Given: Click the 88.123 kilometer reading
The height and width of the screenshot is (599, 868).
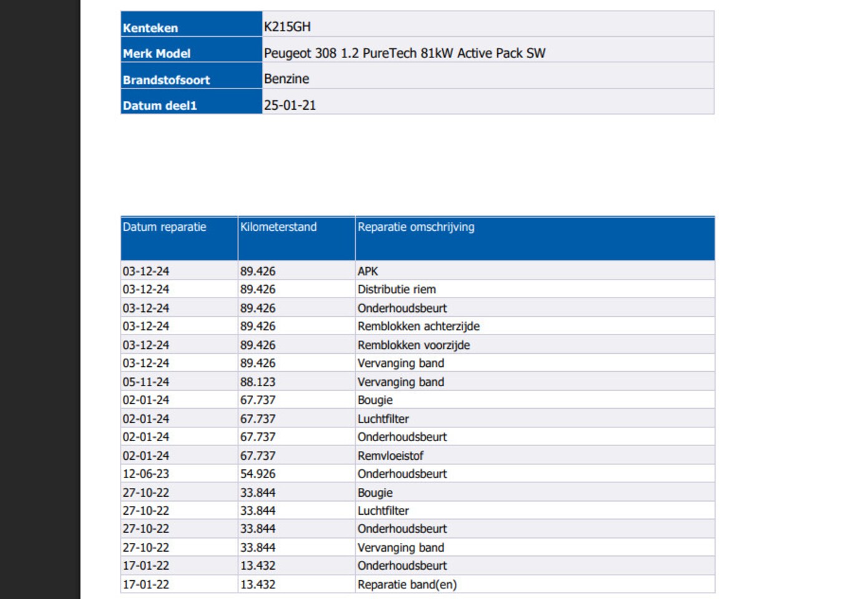Looking at the screenshot, I should (x=258, y=382).
